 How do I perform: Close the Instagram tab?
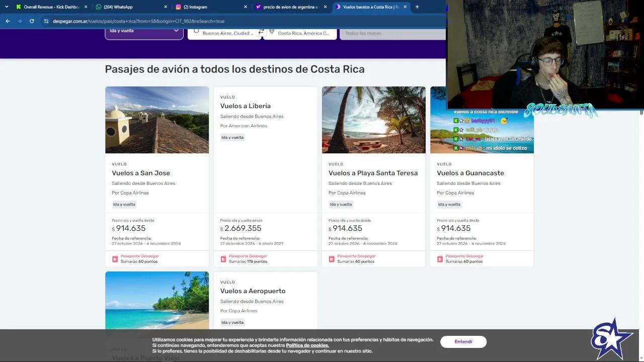pos(246,7)
